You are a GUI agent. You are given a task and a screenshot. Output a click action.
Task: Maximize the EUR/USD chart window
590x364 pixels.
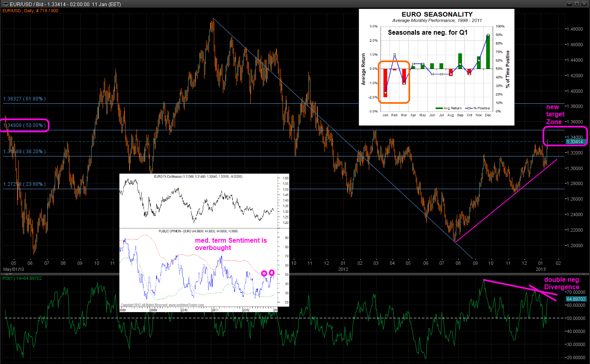pyautogui.click(x=577, y=4)
